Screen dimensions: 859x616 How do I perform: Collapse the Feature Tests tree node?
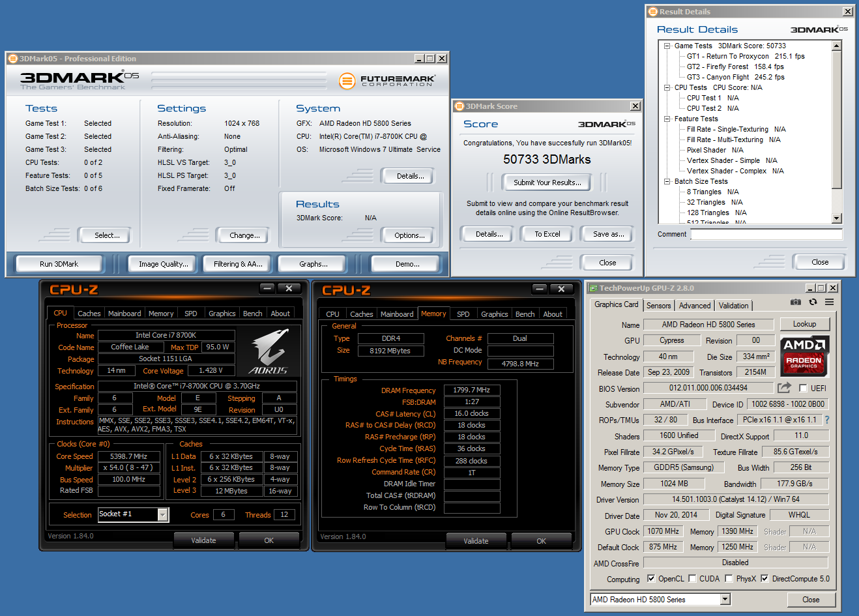[667, 119]
